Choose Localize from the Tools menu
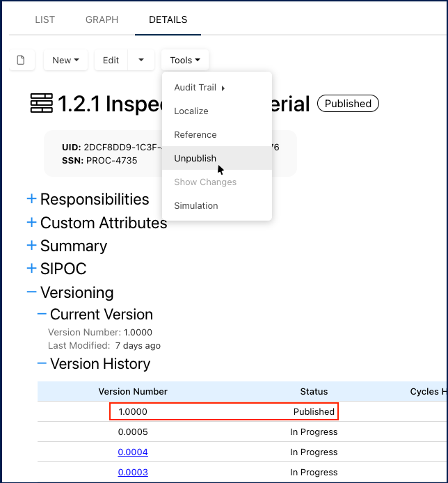The image size is (448, 483). 191,111
